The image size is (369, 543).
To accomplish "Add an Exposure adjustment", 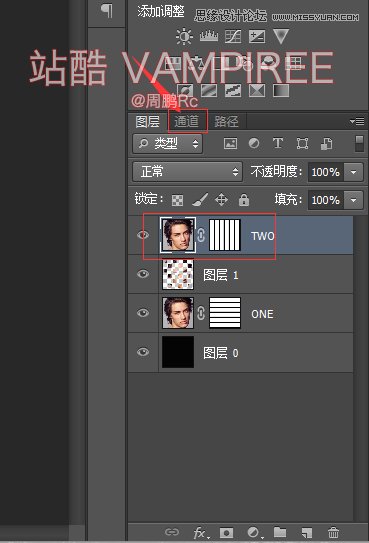I will click(257, 36).
